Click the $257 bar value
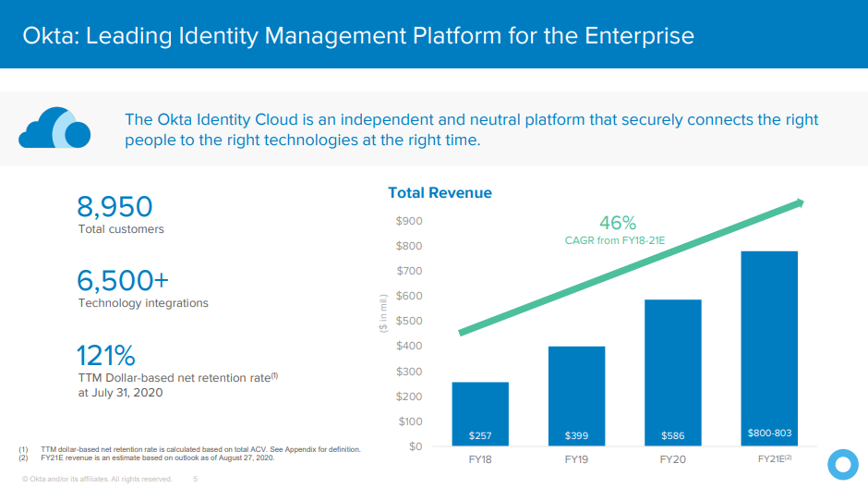Image resolution: width=868 pixels, height=488 pixels. pyautogui.click(x=480, y=436)
